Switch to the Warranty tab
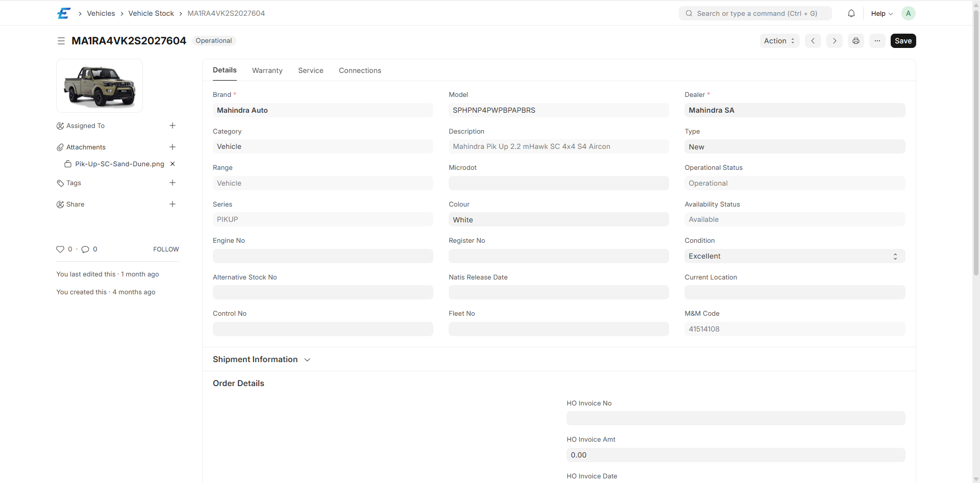This screenshot has height=483, width=980. [267, 70]
